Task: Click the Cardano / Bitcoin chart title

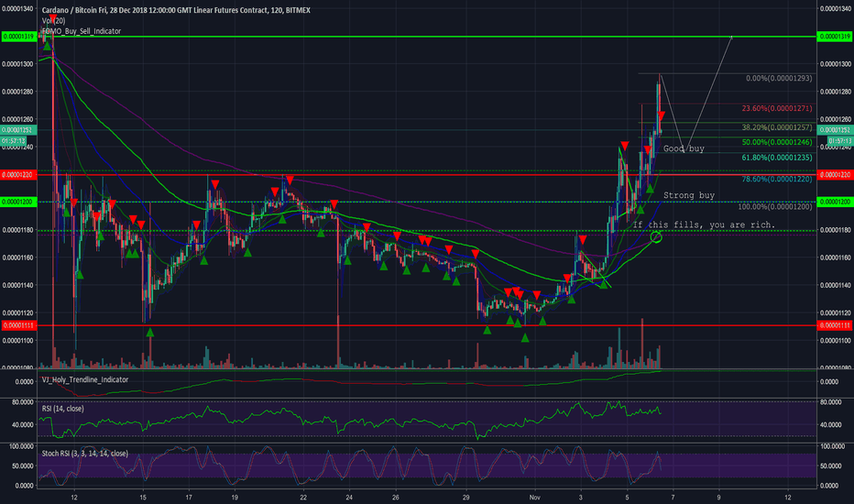Action: point(176,10)
